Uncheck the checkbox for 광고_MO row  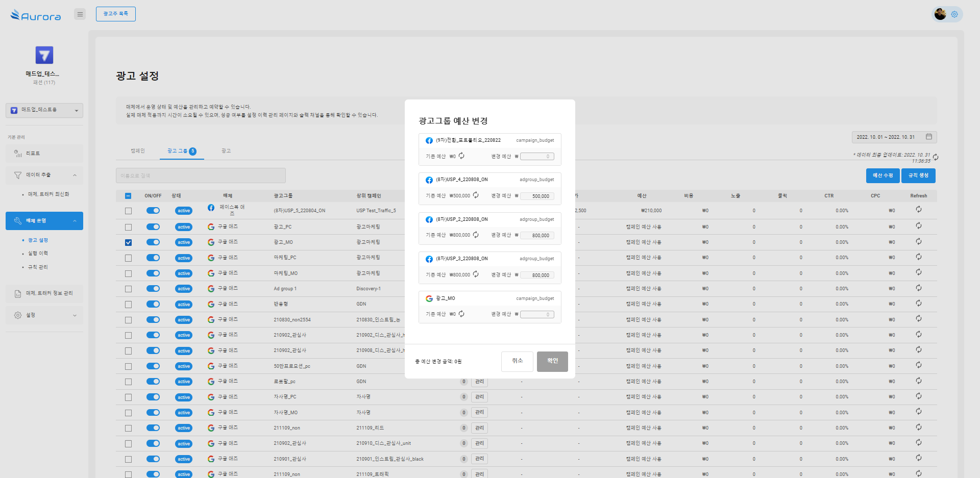pos(128,242)
